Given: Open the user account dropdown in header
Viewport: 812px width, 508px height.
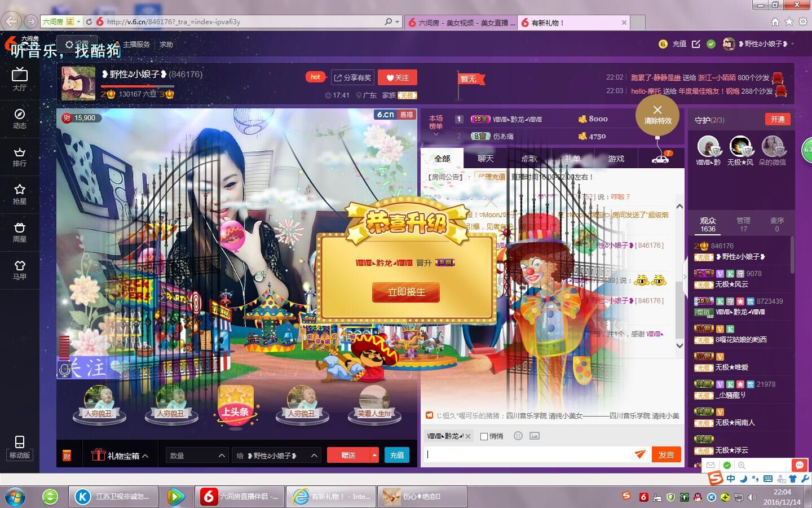Looking at the screenshot, I should tap(792, 44).
